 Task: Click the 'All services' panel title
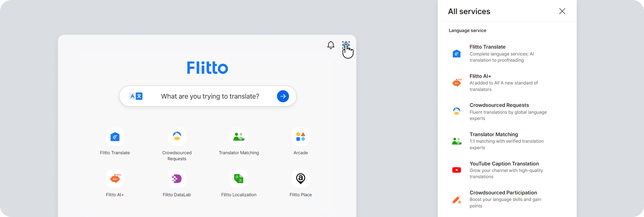469,12
